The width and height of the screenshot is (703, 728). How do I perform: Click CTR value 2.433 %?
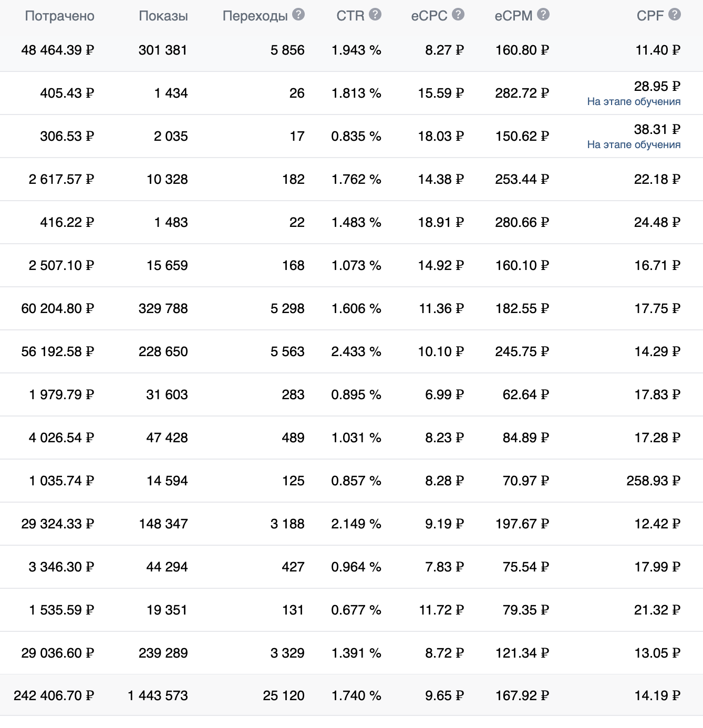356,351
